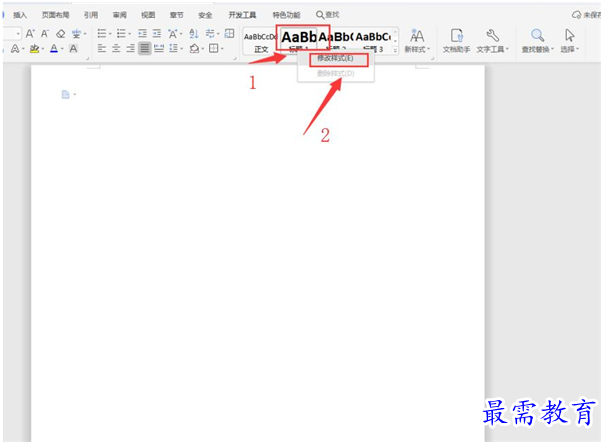Click the Chinese layout A icon
Screen dimensions: 604x444
coord(173,34)
